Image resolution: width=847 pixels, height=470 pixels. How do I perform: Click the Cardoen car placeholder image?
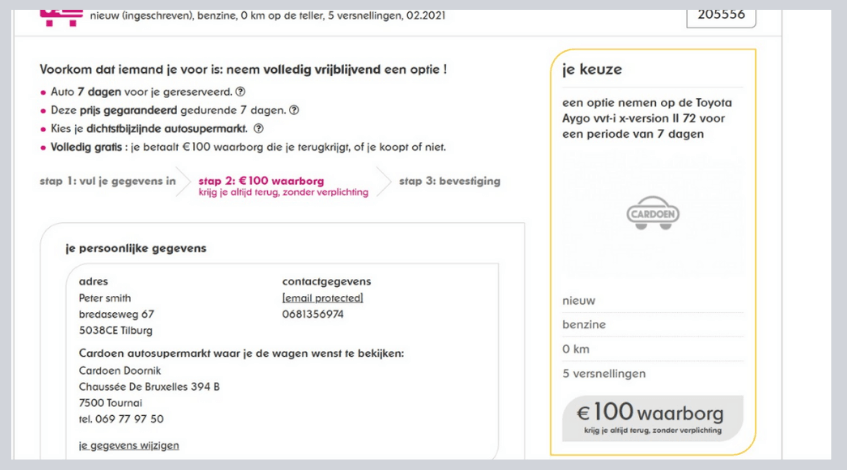[653, 213]
